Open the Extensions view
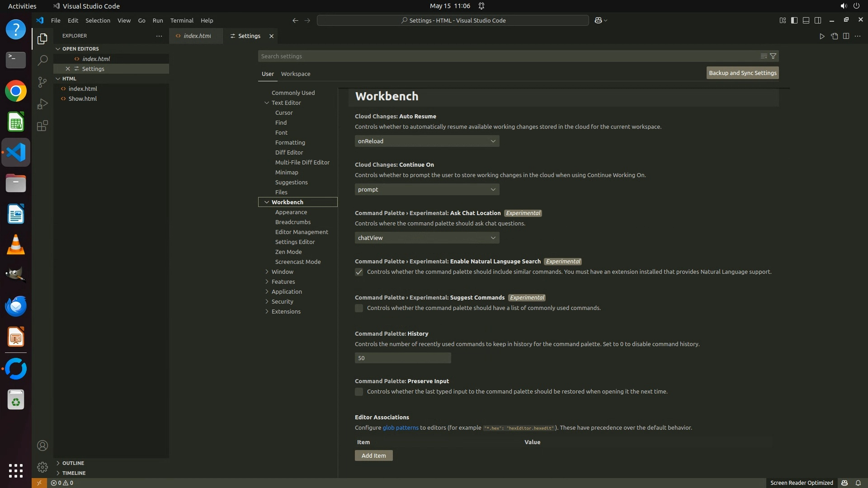The width and height of the screenshot is (868, 488). point(42,126)
